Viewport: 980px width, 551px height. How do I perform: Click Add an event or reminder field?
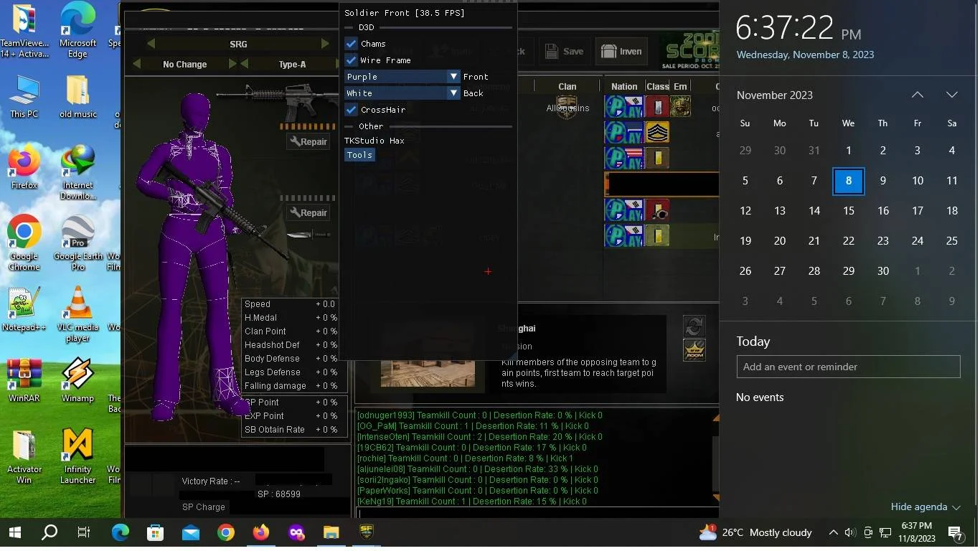[849, 367]
